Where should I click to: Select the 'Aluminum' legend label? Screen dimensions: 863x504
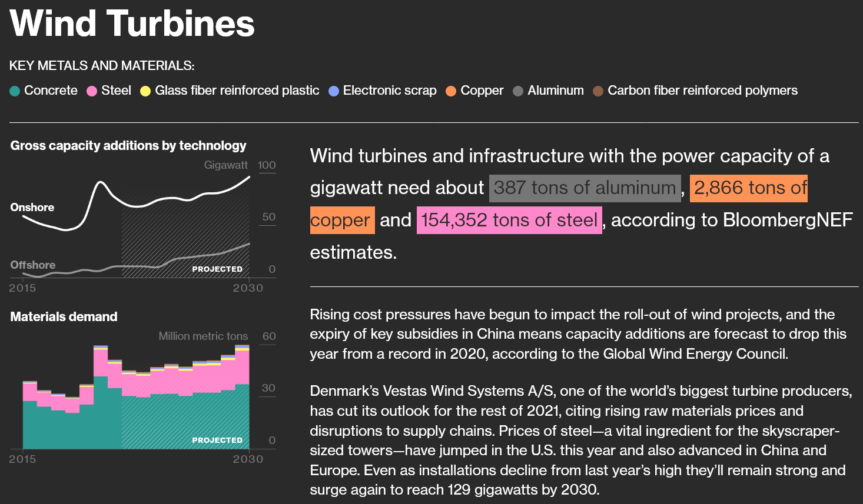(x=556, y=91)
